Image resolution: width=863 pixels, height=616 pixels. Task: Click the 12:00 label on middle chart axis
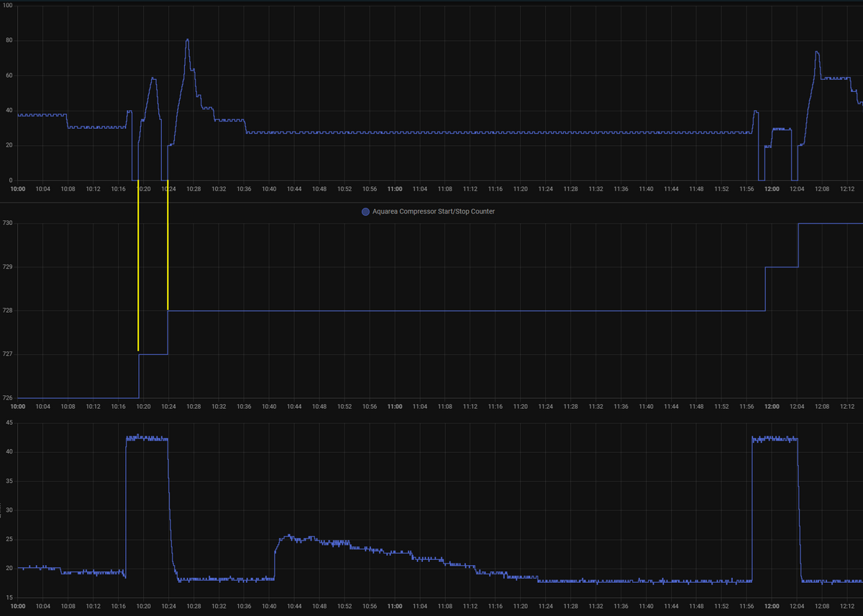772,406
